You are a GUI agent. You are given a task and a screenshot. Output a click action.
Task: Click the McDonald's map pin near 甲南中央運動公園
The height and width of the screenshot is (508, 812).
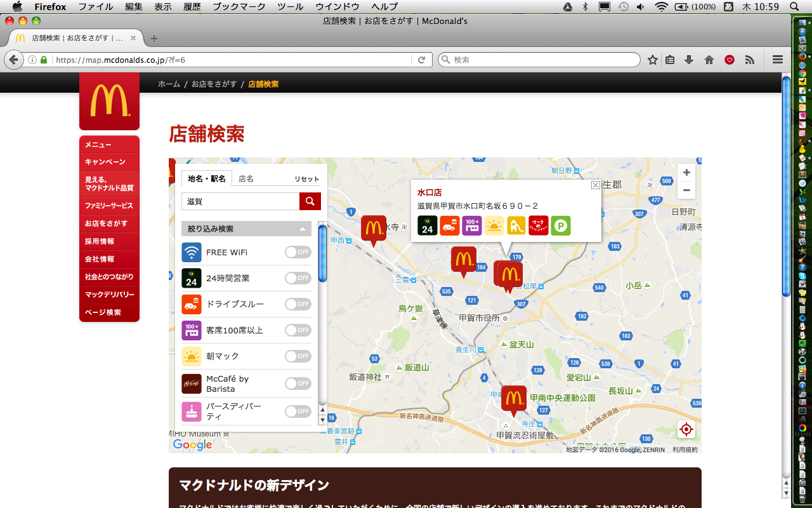click(514, 400)
